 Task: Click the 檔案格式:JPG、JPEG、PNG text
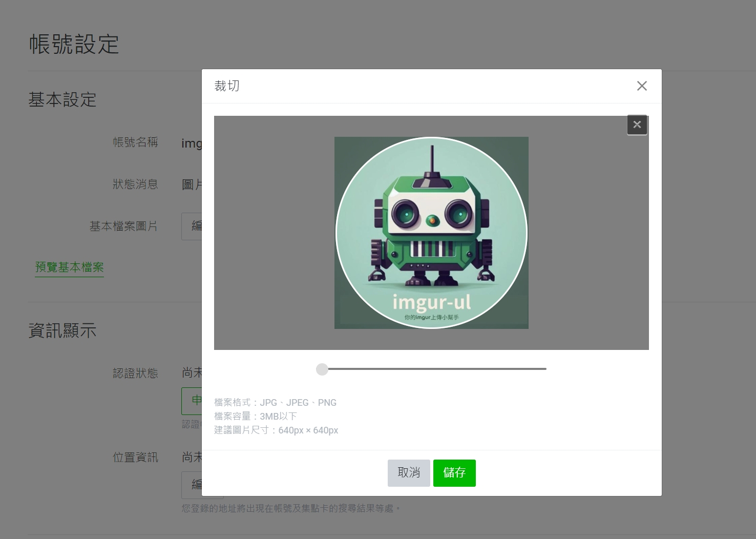(x=276, y=403)
